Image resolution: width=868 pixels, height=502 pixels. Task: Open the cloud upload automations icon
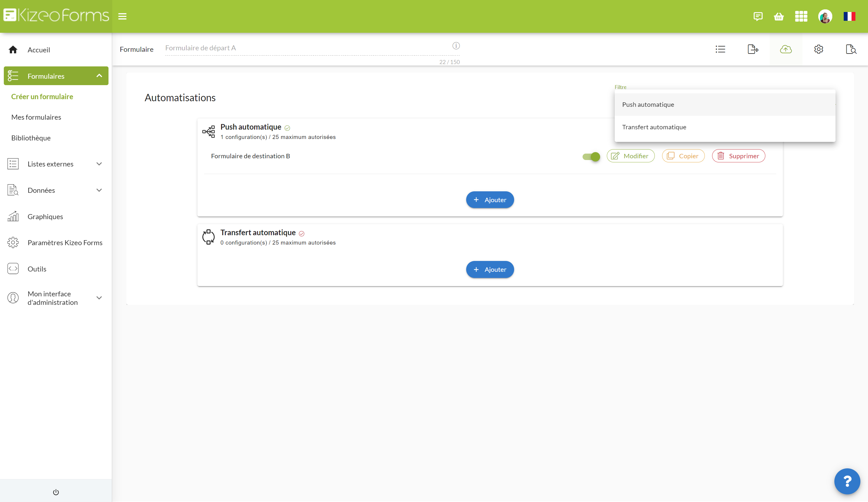[786, 49]
